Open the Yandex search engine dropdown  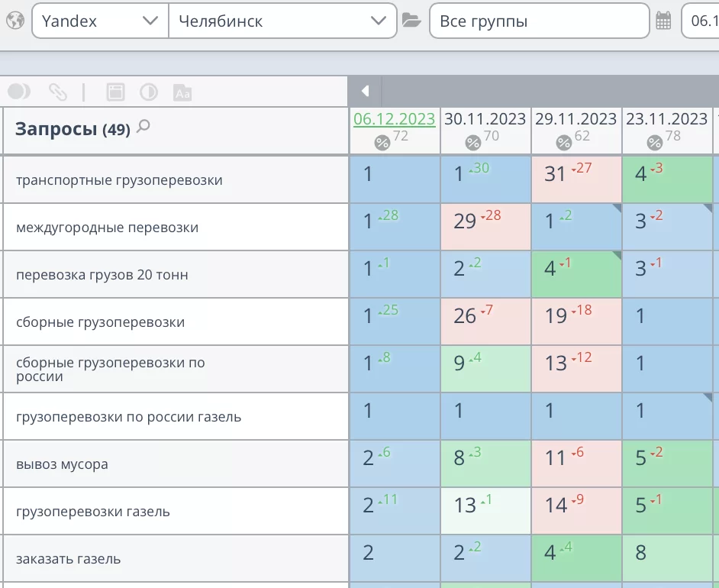click(99, 21)
